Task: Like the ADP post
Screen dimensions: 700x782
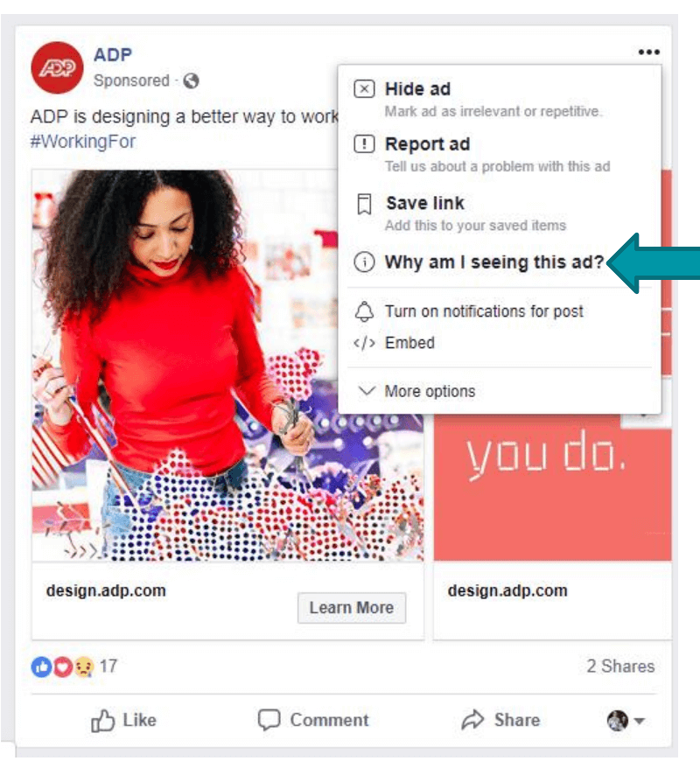Action: (123, 721)
